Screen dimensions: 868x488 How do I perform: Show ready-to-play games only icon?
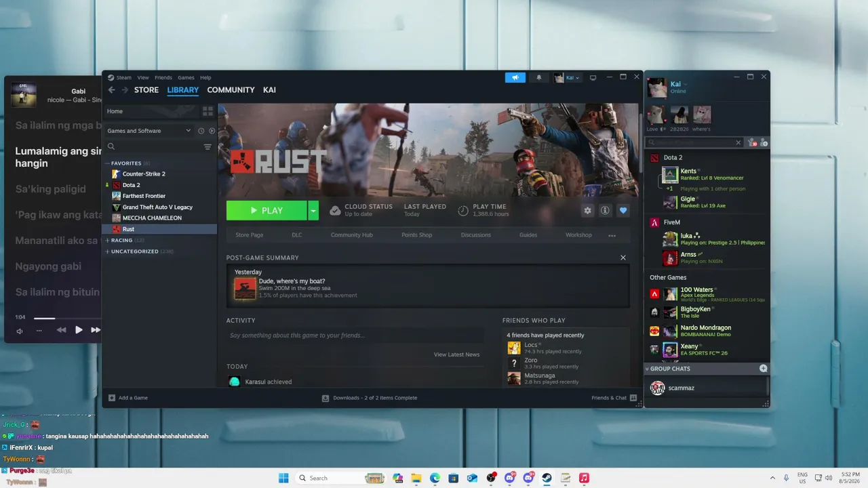(212, 131)
